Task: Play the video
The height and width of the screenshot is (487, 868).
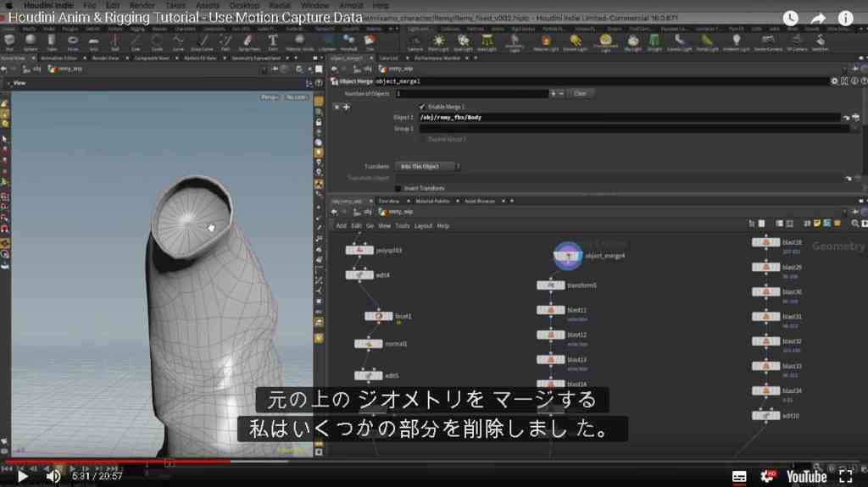Action: 22,477
